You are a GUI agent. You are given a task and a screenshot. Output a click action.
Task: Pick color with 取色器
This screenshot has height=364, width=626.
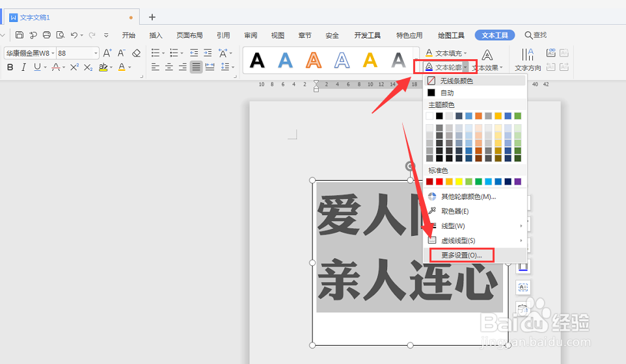[x=475, y=211]
